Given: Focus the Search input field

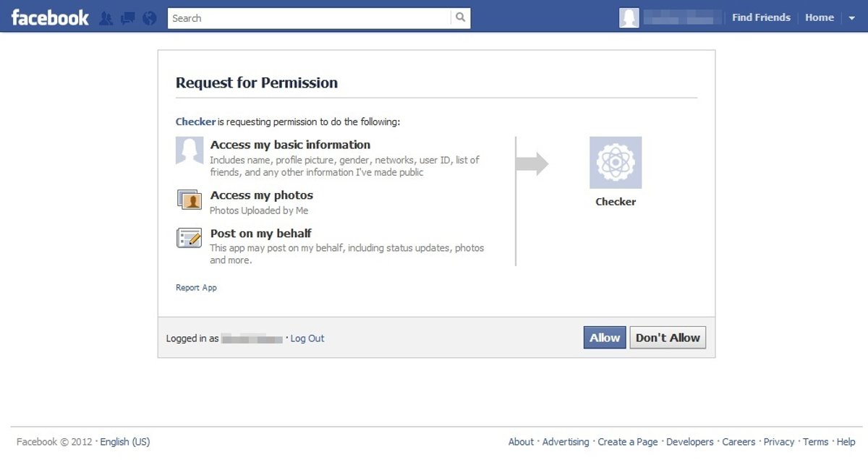Looking at the screenshot, I should [x=310, y=18].
